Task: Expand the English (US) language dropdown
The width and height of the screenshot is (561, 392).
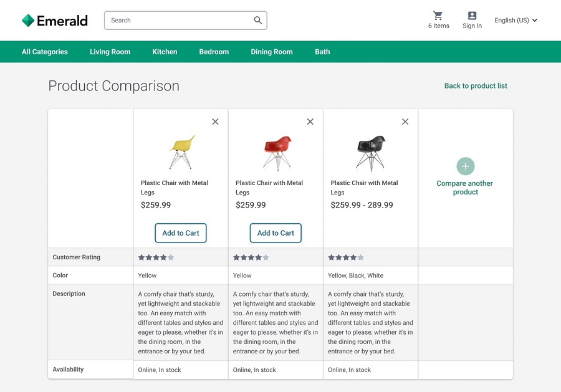Action: 515,21
